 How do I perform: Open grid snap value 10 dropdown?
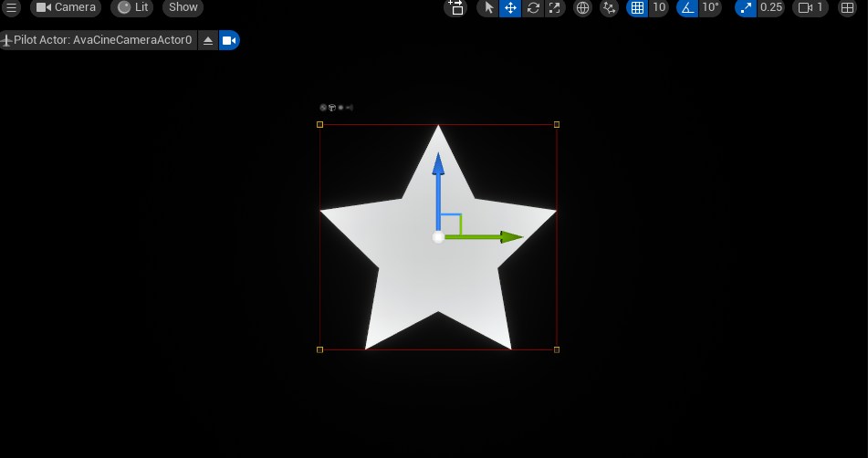(659, 7)
